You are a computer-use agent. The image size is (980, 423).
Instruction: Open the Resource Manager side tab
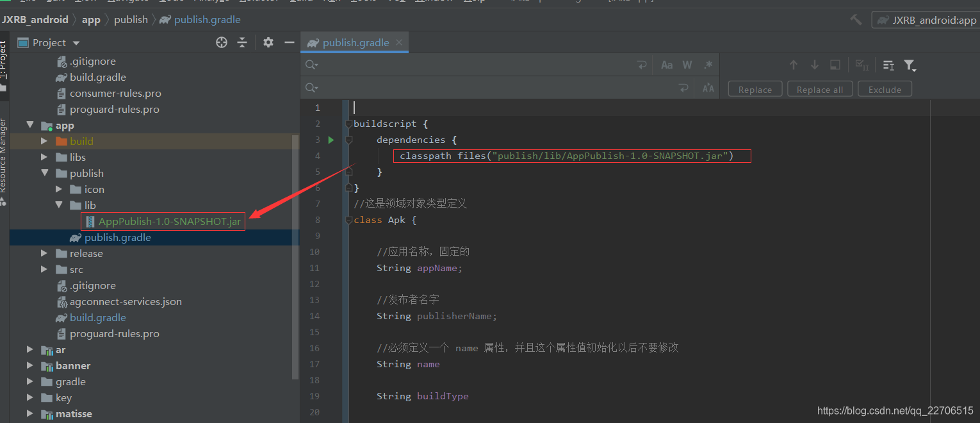tap(4, 160)
